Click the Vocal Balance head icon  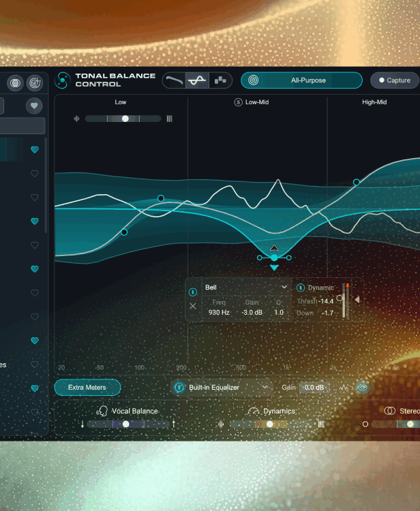click(102, 411)
